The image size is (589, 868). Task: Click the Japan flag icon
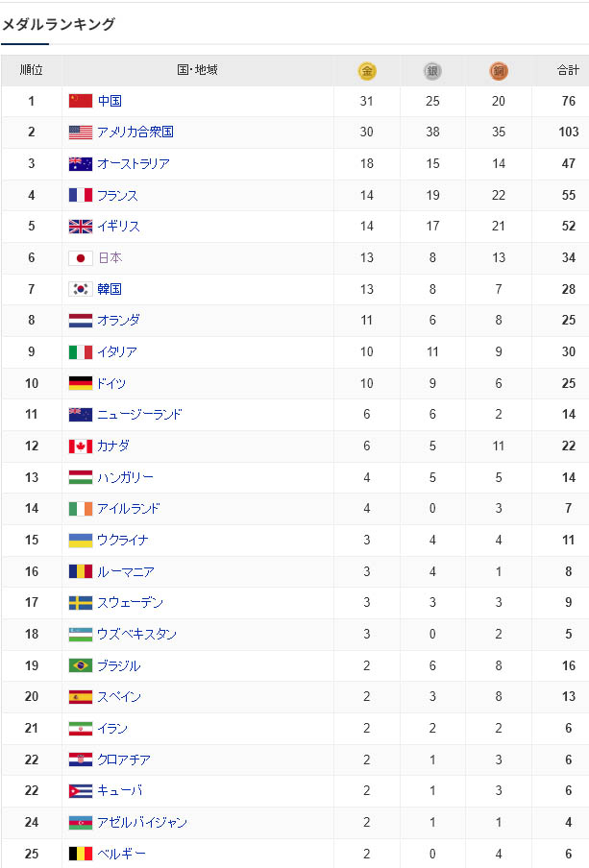(x=81, y=257)
